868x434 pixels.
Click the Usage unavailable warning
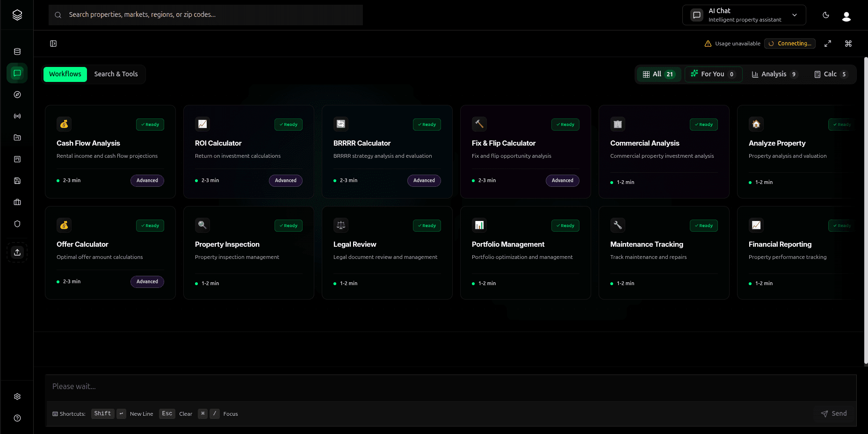732,44
